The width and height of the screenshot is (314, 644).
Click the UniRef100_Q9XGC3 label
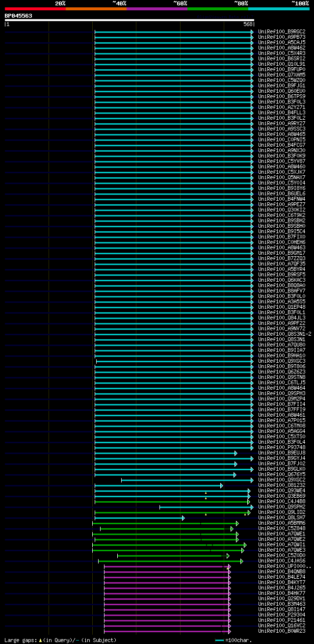point(282,361)
